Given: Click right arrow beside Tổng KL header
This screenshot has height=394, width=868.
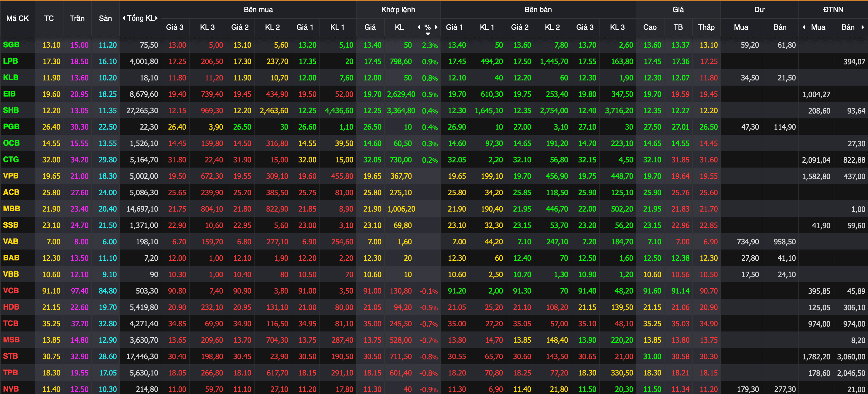Looking at the screenshot, I should coord(156,18).
